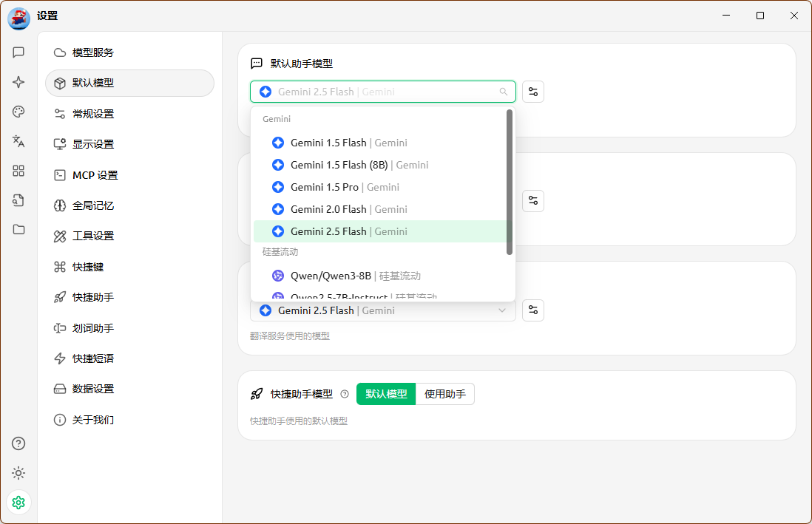Open the files folder sidebar icon
This screenshot has height=524, width=812.
[18, 229]
